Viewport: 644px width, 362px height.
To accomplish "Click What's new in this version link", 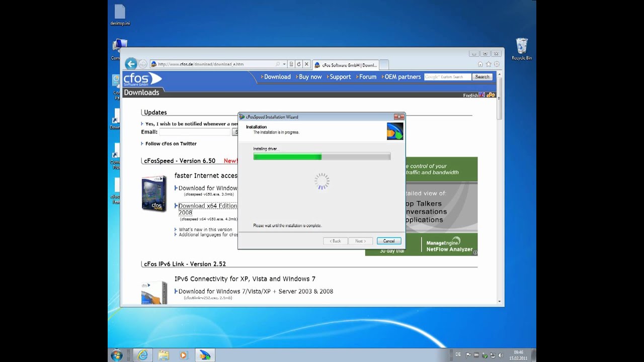I will pos(206,230).
